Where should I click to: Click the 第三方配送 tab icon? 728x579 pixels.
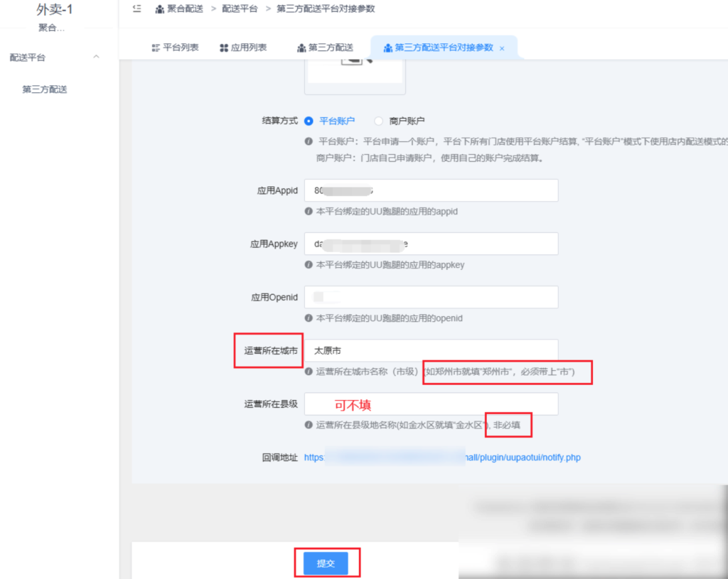[x=301, y=48]
